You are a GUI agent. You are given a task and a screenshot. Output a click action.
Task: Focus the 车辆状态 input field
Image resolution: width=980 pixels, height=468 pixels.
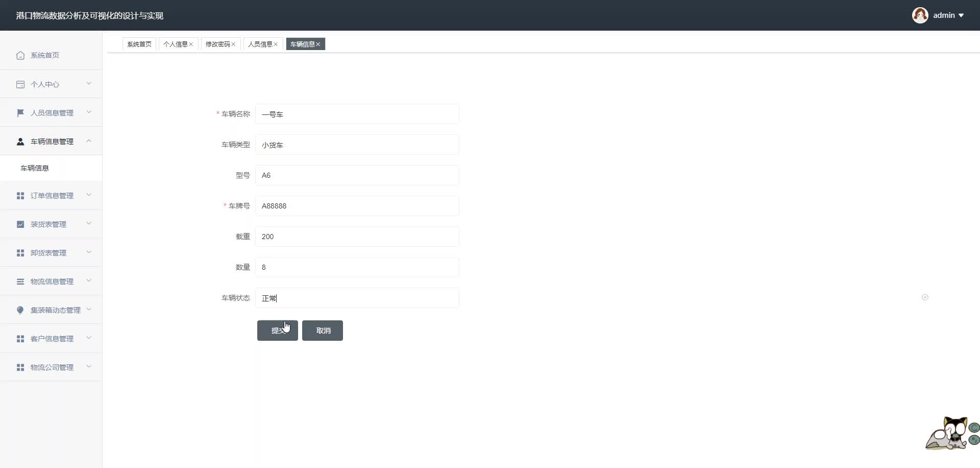coord(357,298)
